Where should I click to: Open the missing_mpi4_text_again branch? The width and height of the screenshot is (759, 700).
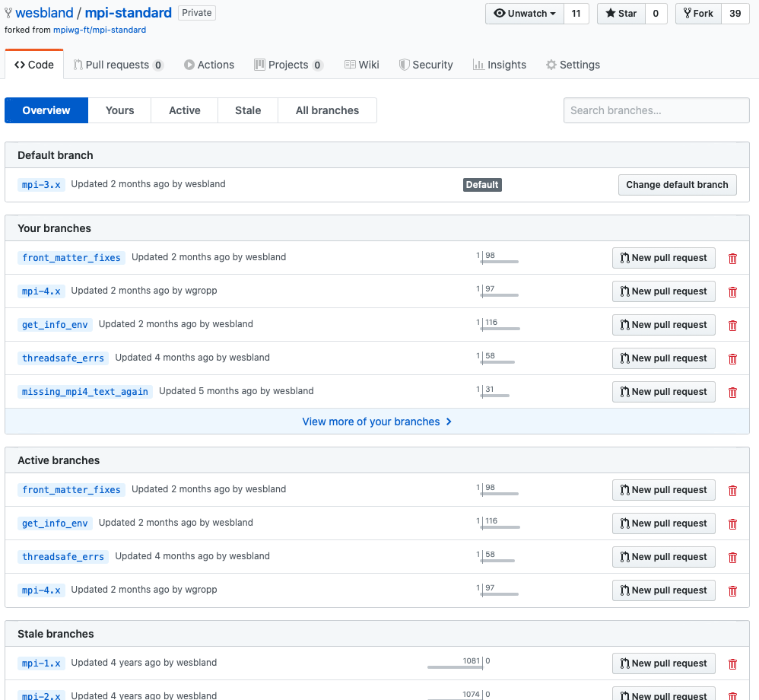[x=84, y=391]
